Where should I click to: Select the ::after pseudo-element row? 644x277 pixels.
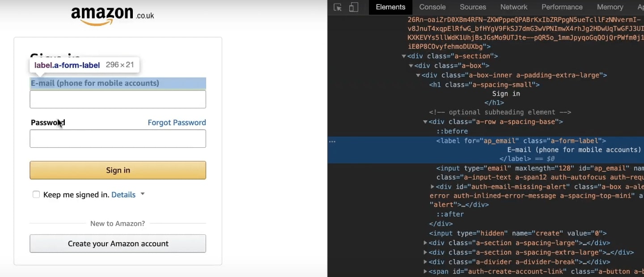tap(450, 214)
